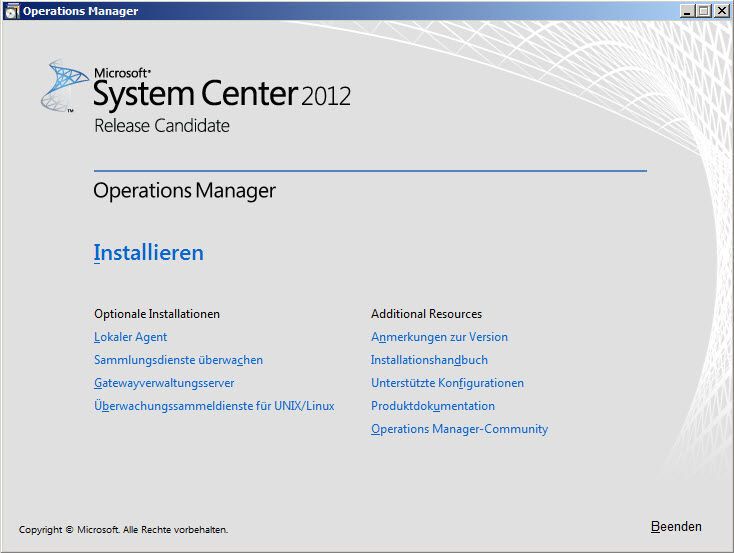Image resolution: width=734 pixels, height=553 pixels.
Task: Close the Operations Manager window
Action: pos(721,11)
